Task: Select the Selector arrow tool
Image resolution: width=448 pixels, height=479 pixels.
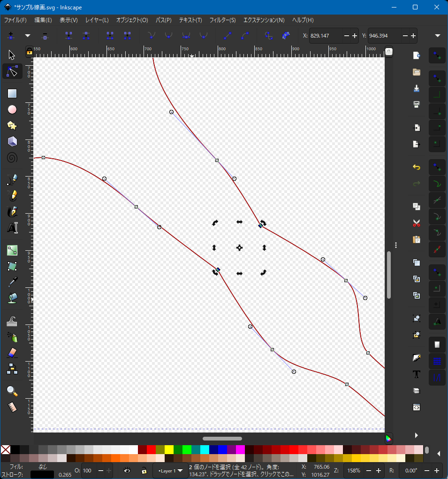Action: click(x=12, y=55)
